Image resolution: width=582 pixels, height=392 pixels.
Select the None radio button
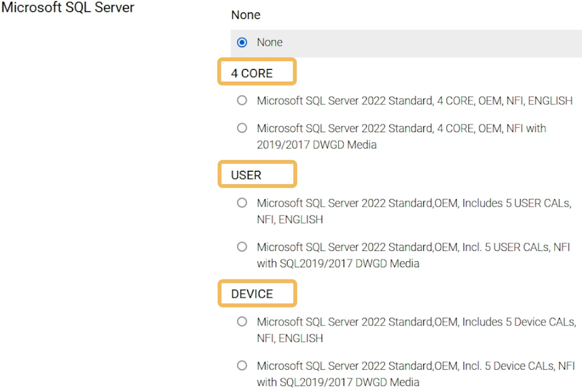coord(242,43)
